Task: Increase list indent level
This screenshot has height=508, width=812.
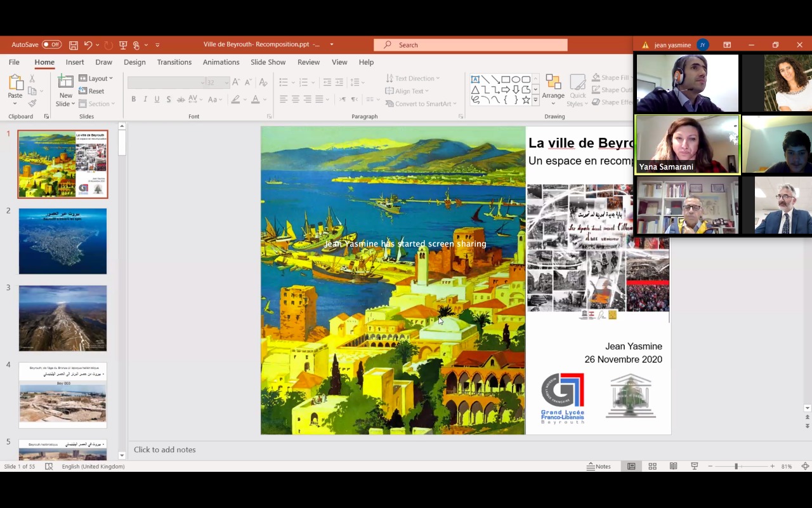Action: (x=341, y=83)
